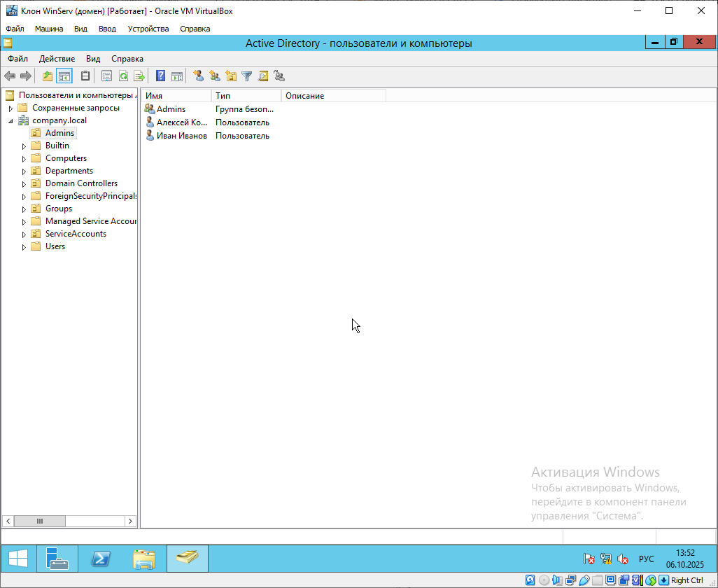The width and height of the screenshot is (718, 588).
Task: Click the add-to-group toolbar icon
Action: (x=279, y=76)
